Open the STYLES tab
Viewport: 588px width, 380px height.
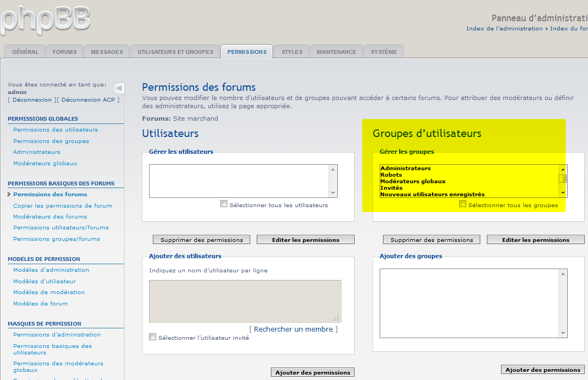(x=292, y=52)
